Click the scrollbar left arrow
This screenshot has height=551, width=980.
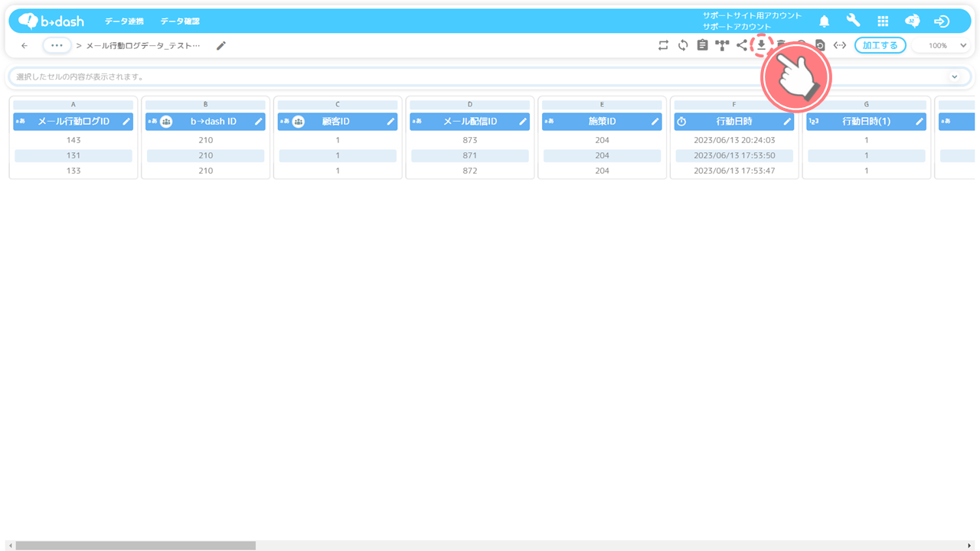[10, 546]
